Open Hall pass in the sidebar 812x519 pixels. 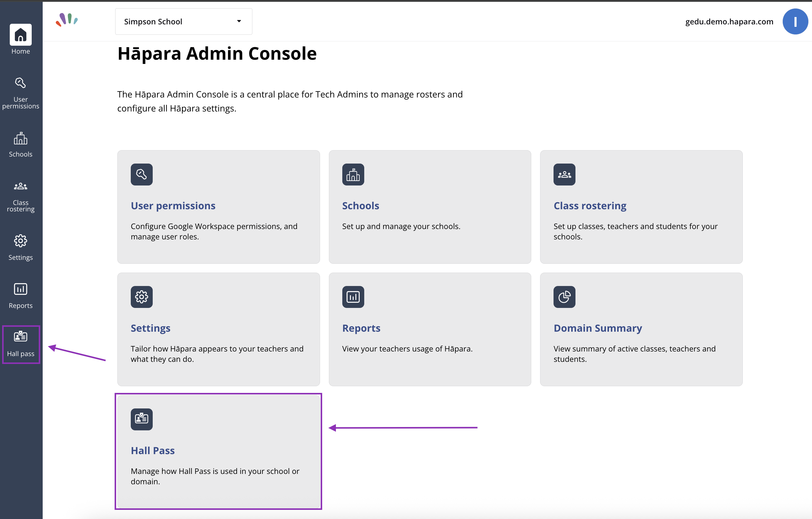(x=21, y=344)
